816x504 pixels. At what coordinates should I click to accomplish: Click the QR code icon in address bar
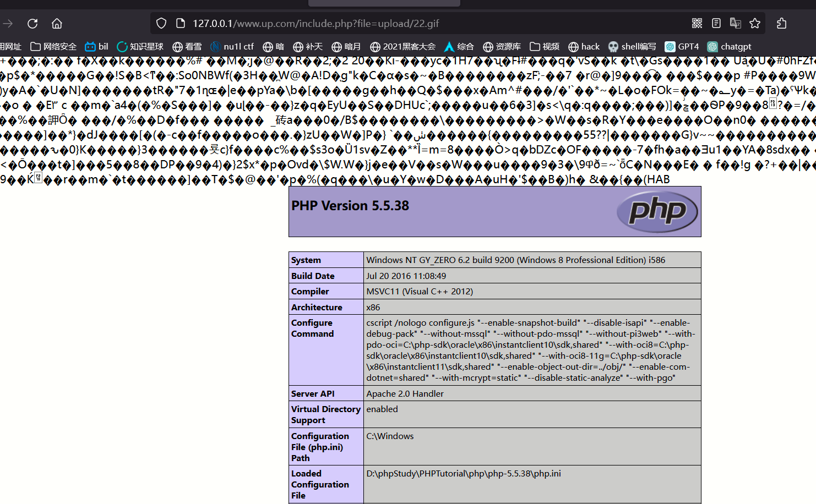[697, 23]
